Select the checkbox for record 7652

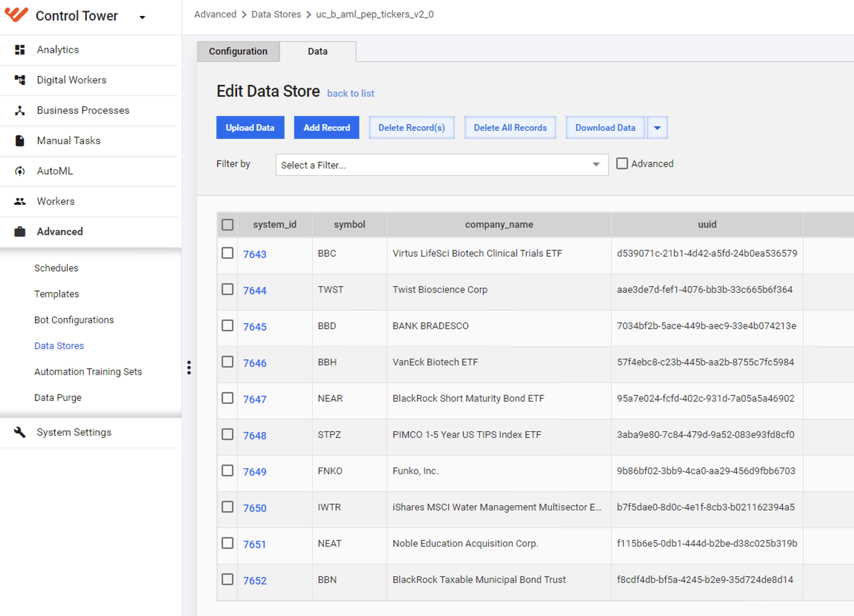(x=227, y=579)
